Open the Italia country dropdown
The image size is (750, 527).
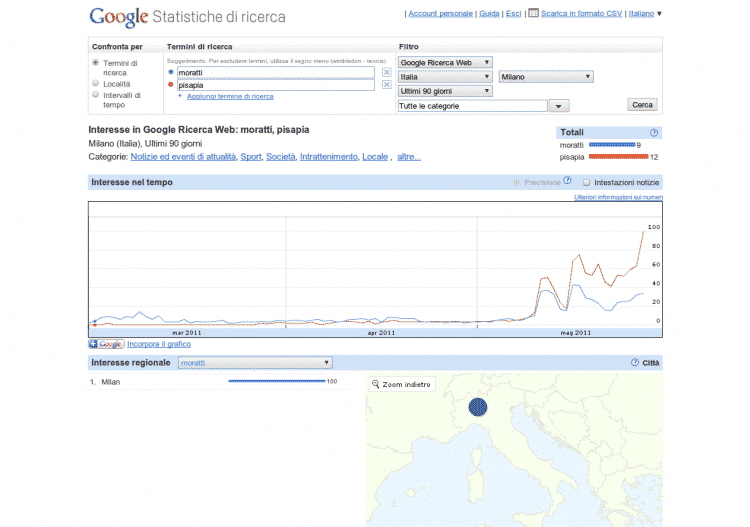click(x=445, y=77)
